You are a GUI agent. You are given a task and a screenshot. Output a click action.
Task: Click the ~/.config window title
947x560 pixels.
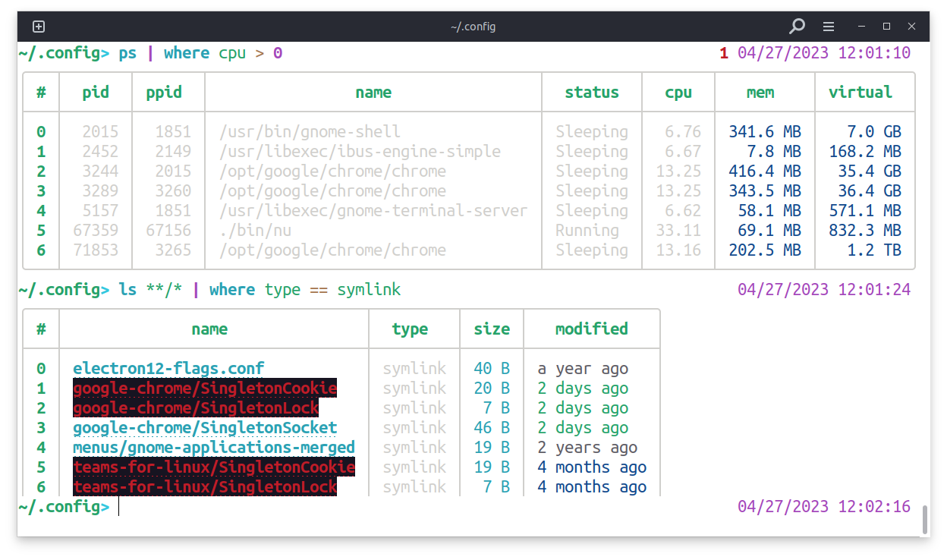[473, 27]
